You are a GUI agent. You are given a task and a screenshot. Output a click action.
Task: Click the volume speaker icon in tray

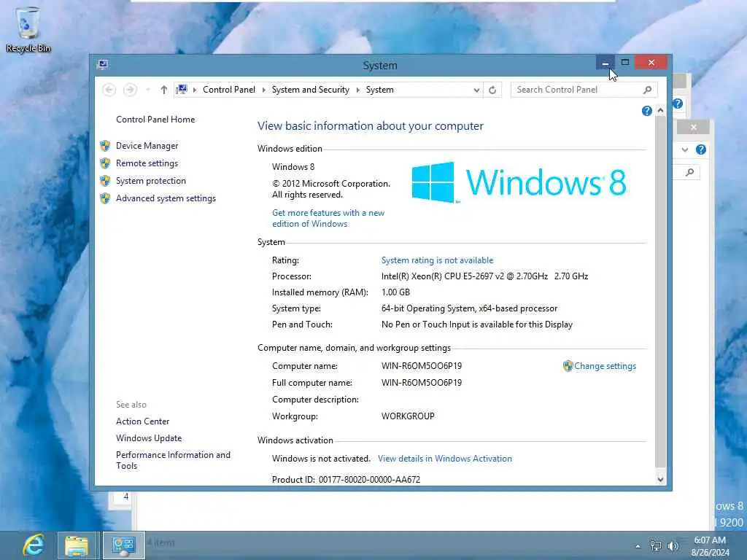point(673,545)
